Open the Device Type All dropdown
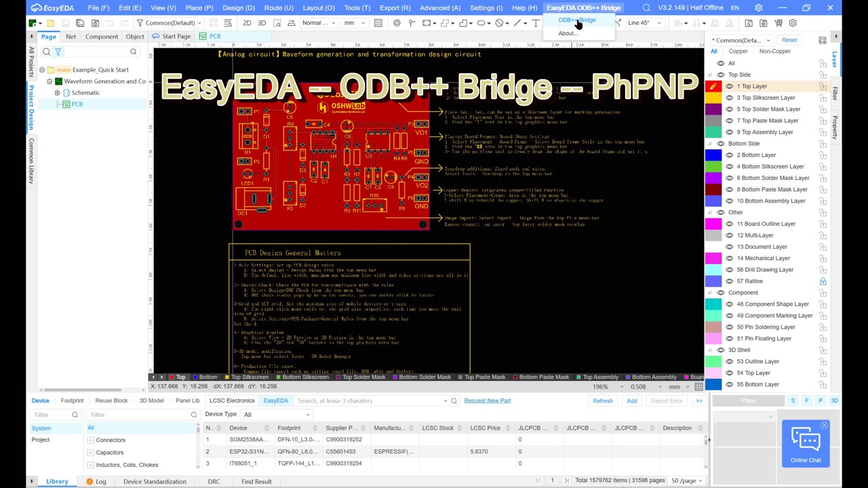This screenshot has height=488, width=868. (x=276, y=414)
